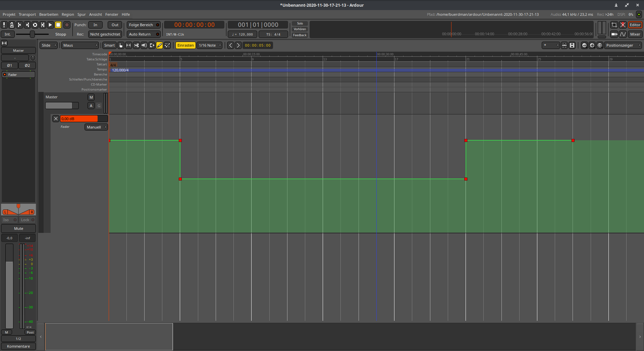644x351 pixels.
Task: Enable loop playback
Action: pos(35,25)
